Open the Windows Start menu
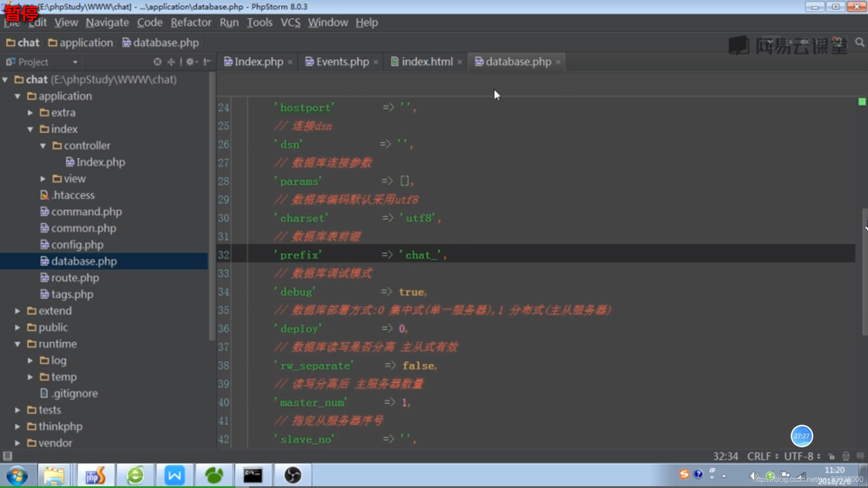The image size is (868, 488). click(x=17, y=475)
